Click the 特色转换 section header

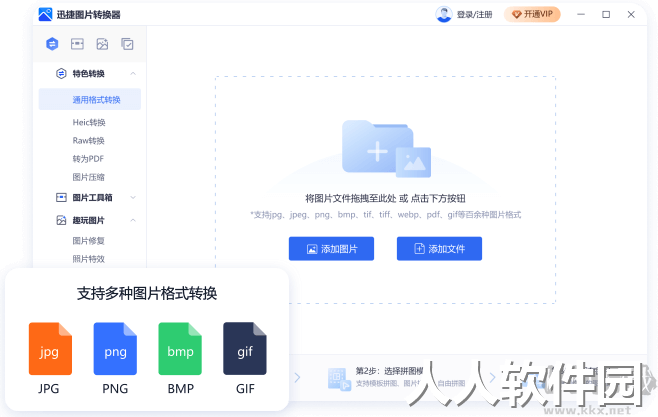(89, 74)
